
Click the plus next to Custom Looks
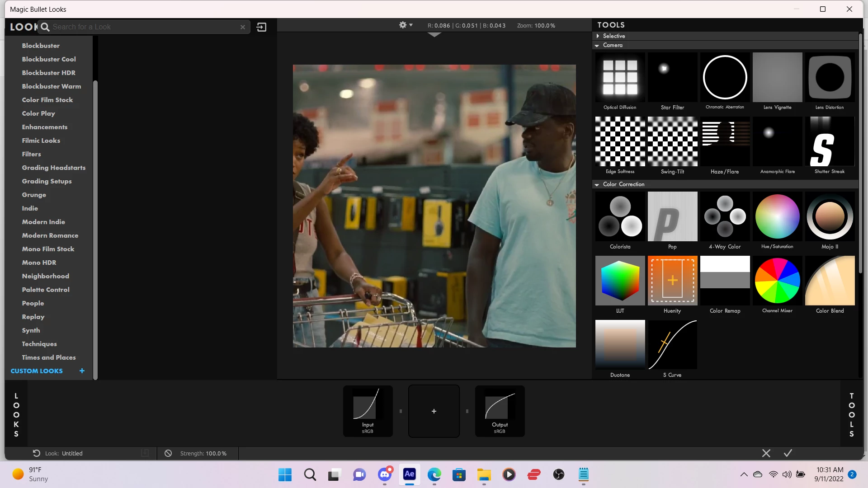click(82, 371)
